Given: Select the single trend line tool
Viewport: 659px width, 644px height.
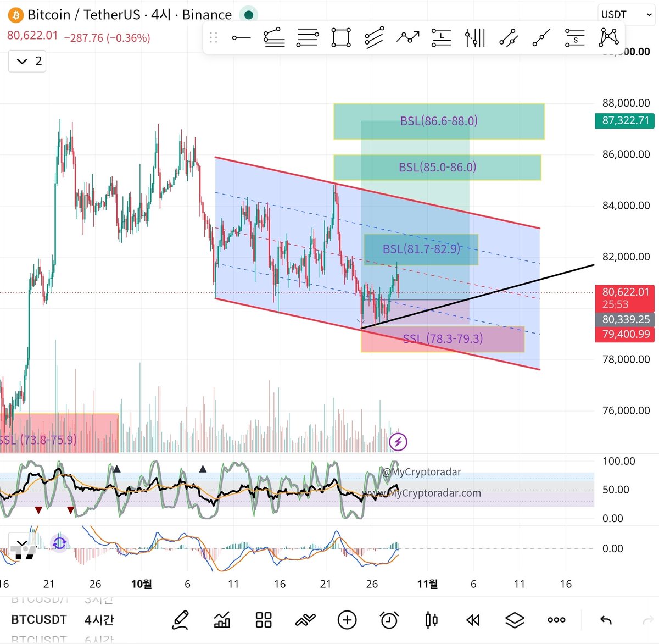Looking at the screenshot, I should pyautogui.click(x=541, y=38).
